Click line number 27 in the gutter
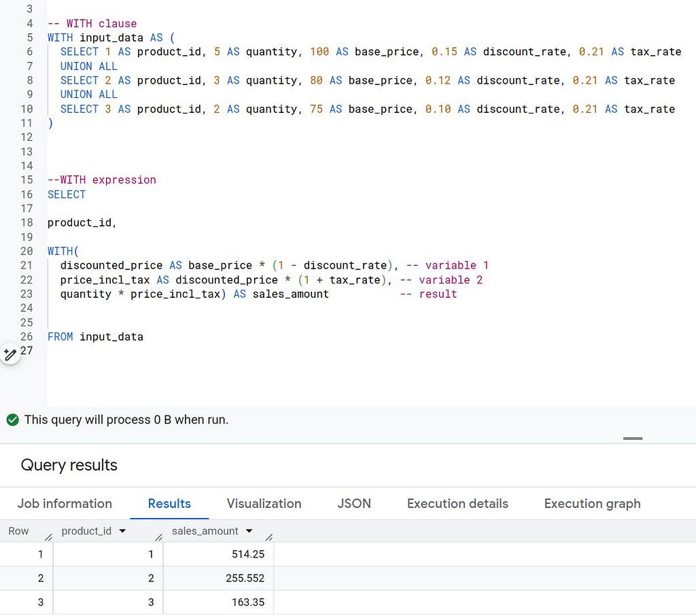 coord(27,351)
